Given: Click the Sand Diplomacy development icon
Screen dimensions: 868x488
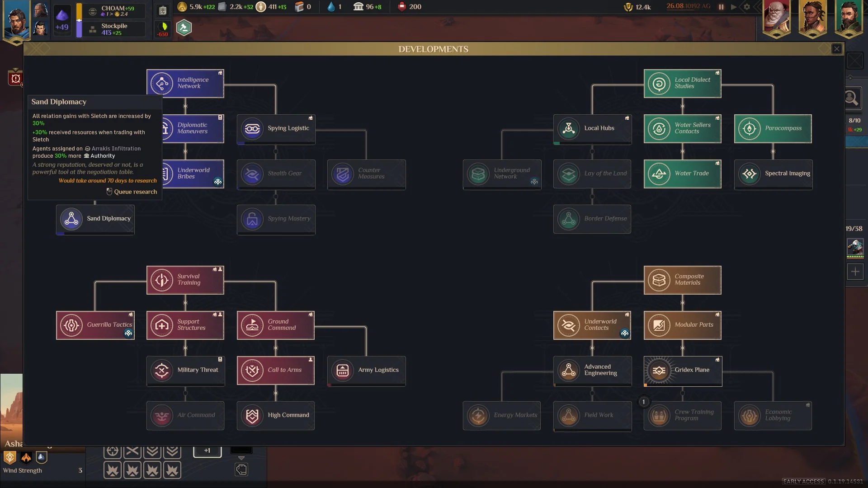Looking at the screenshot, I should 71,219.
